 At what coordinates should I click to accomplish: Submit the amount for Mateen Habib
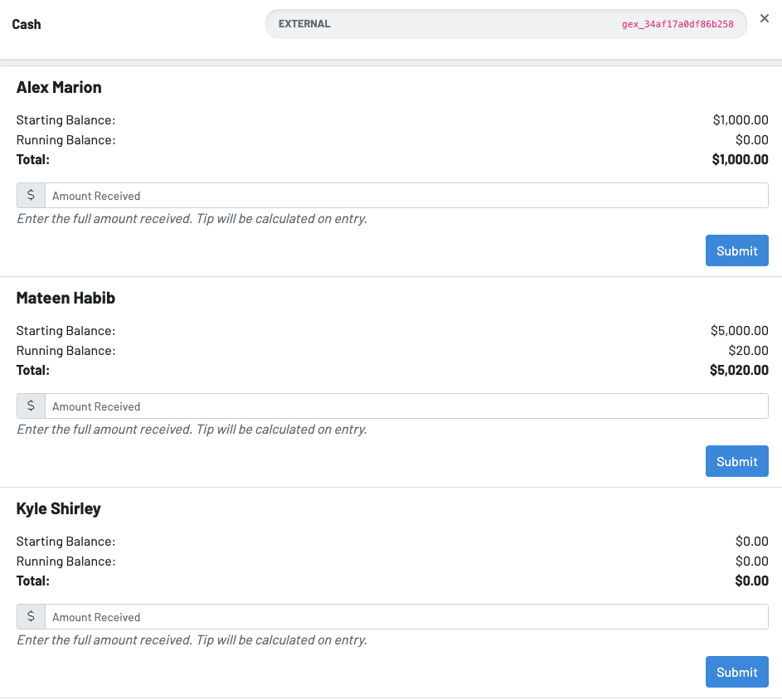click(x=736, y=461)
